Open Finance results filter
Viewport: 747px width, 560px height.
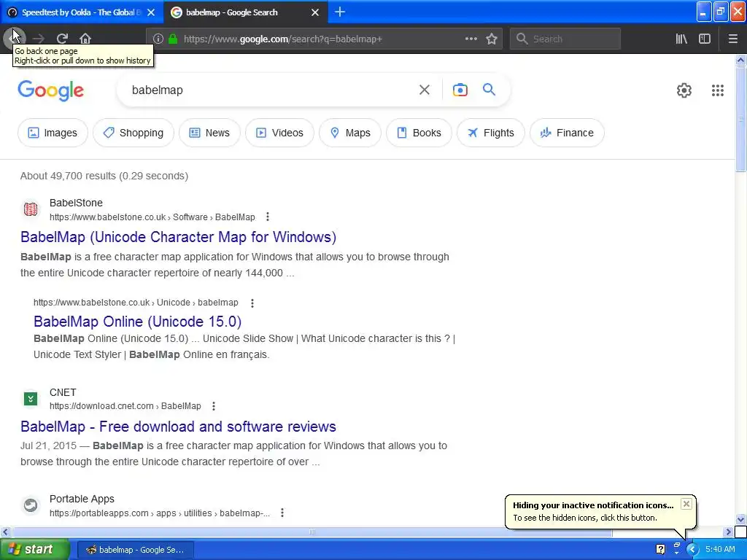(x=567, y=133)
